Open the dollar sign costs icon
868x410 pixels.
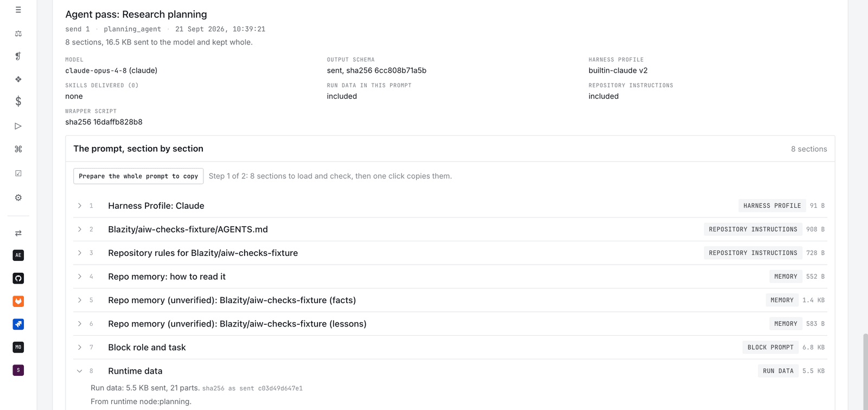tap(18, 101)
